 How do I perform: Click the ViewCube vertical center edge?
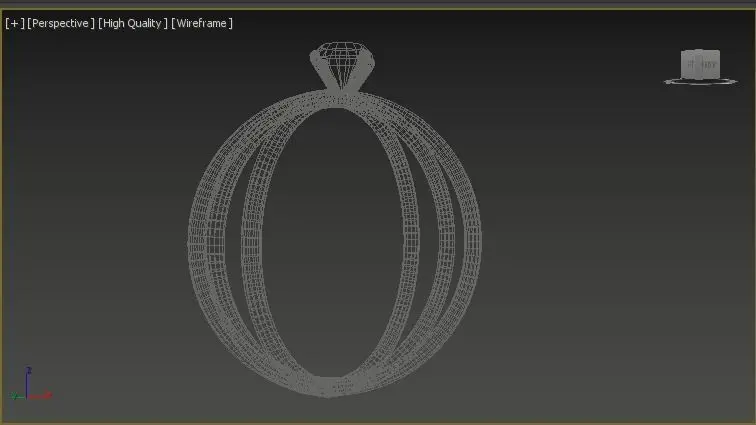pyautogui.click(x=700, y=64)
